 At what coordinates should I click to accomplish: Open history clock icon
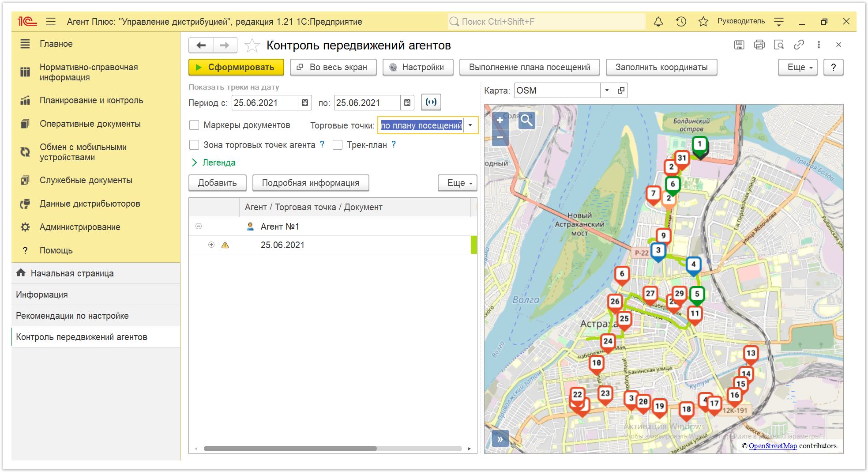pyautogui.click(x=681, y=21)
